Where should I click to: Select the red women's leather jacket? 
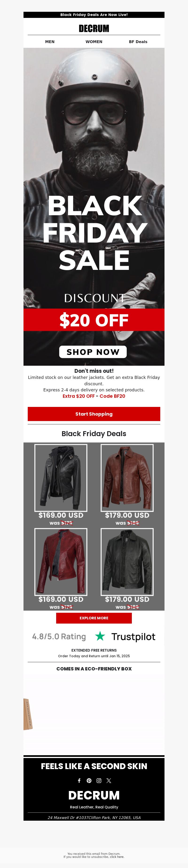point(61,562)
